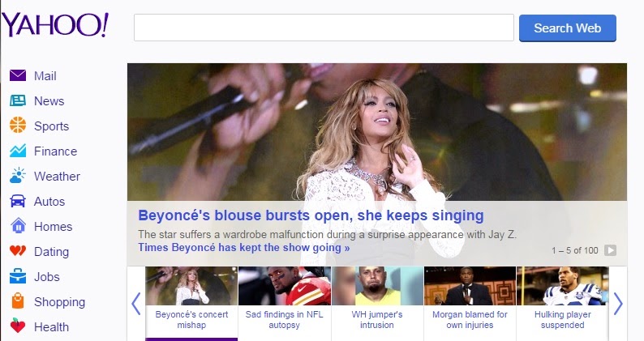The width and height of the screenshot is (644, 341).
Task: Click the 'Beyoncé's concert mishap' caption
Action: 191,320
